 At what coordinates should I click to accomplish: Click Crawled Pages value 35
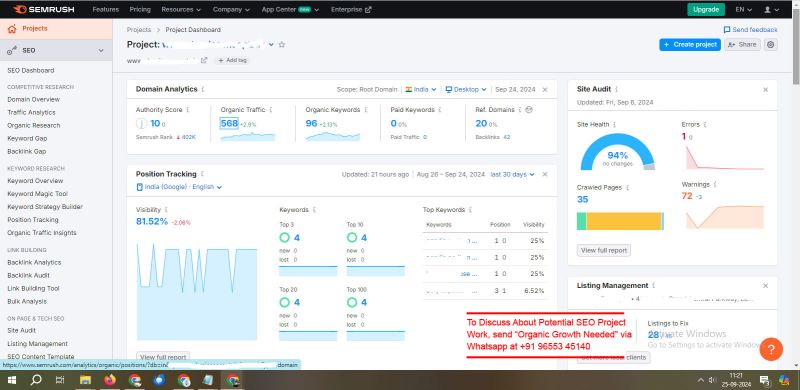(x=583, y=199)
